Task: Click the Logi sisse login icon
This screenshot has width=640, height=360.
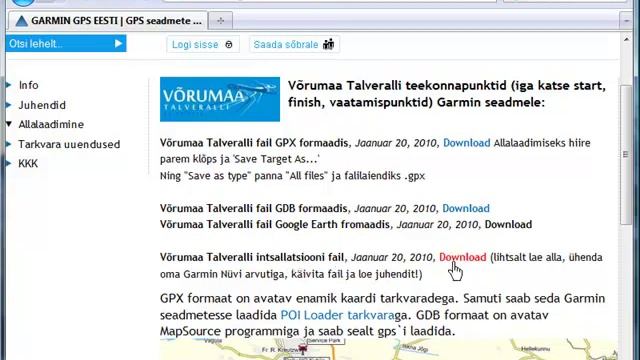Action: tap(229, 44)
